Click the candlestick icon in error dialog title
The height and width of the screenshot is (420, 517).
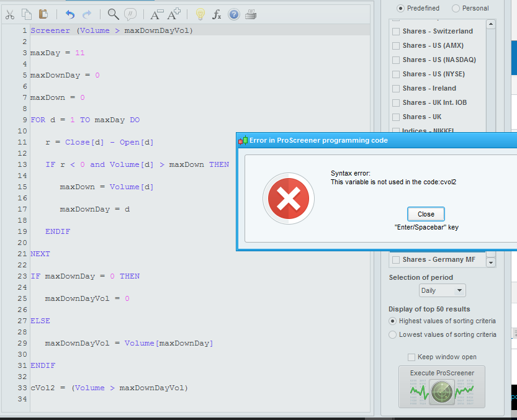pyautogui.click(x=243, y=140)
